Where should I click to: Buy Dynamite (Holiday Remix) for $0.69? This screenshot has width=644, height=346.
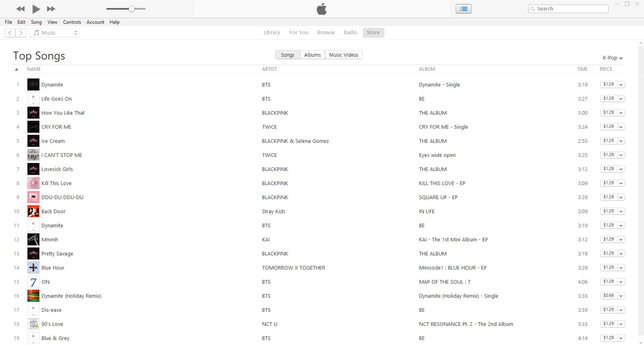(609, 296)
